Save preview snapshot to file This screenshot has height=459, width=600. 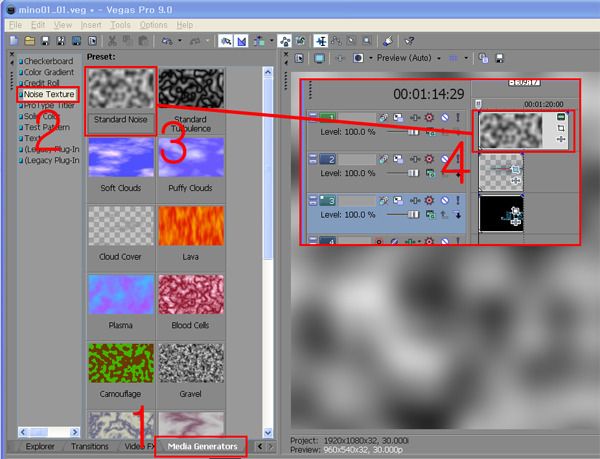coord(499,59)
